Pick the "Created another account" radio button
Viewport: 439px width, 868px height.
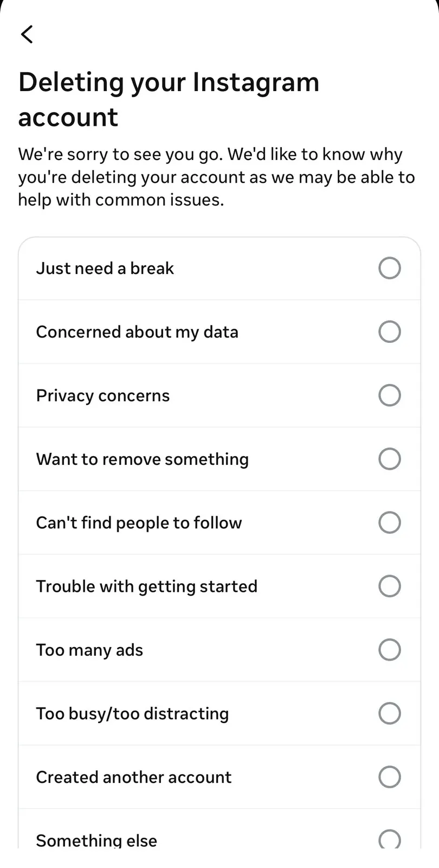point(390,777)
